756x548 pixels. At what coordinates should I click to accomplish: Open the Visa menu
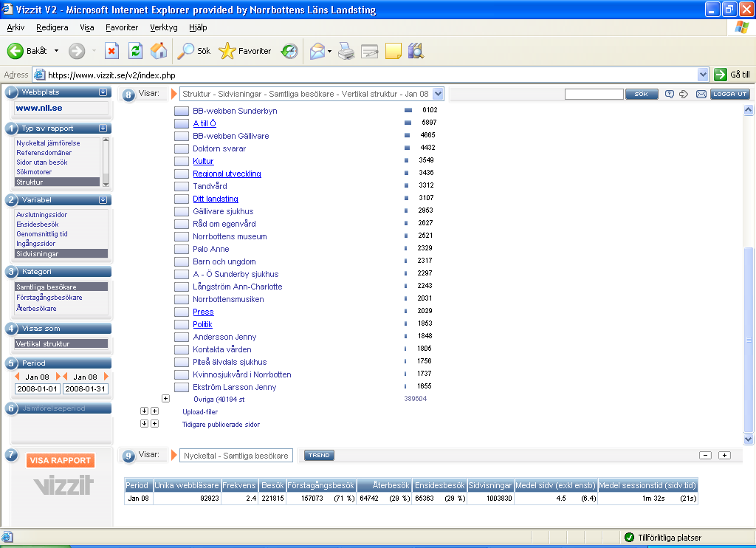[87, 27]
